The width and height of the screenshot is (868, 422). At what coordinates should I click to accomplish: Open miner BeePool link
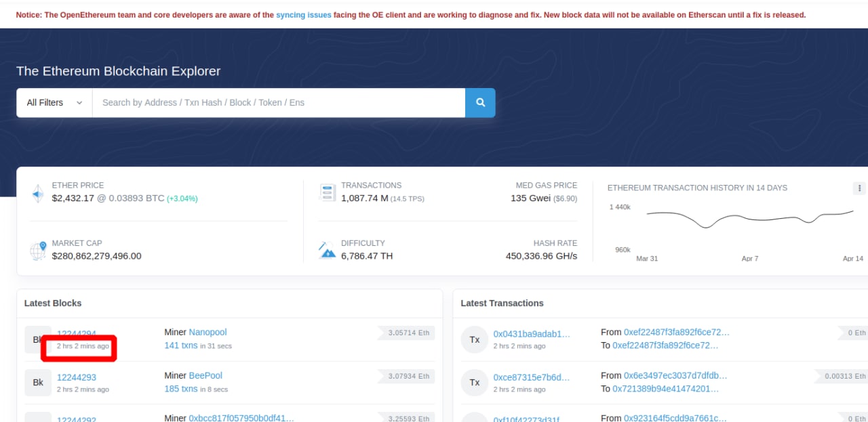(x=205, y=375)
